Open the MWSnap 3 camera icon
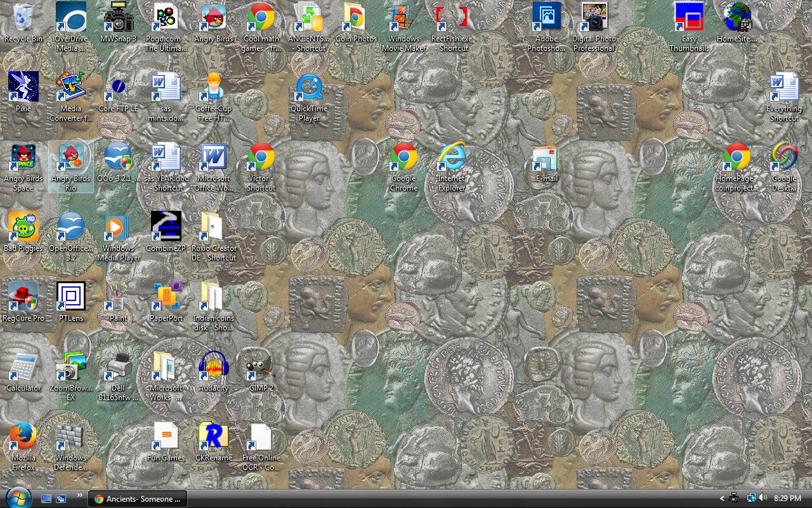 (x=118, y=18)
